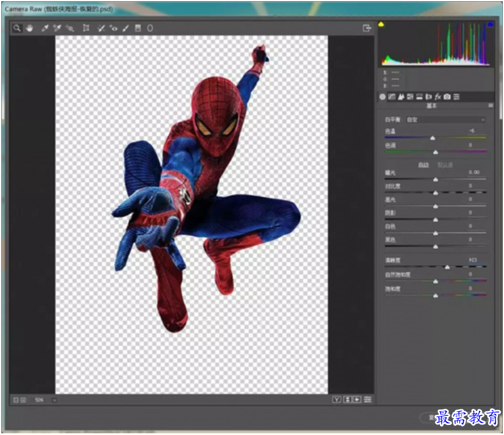Select the Zoom magnifier tool
Image resolution: width=504 pixels, height=435 pixels.
point(17,28)
